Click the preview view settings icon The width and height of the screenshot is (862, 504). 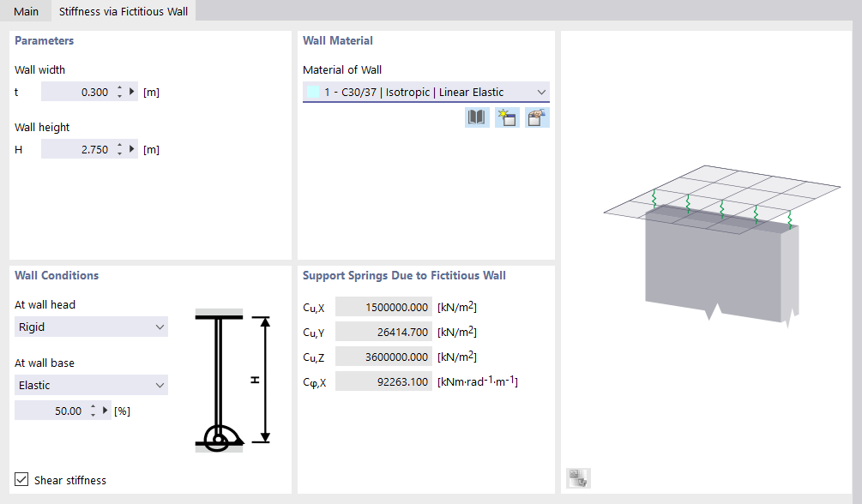click(578, 478)
